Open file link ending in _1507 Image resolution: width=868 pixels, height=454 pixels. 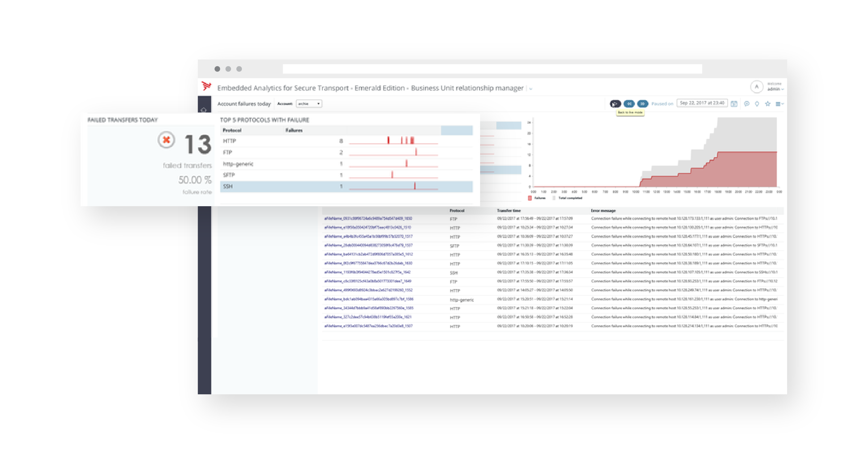(368, 326)
